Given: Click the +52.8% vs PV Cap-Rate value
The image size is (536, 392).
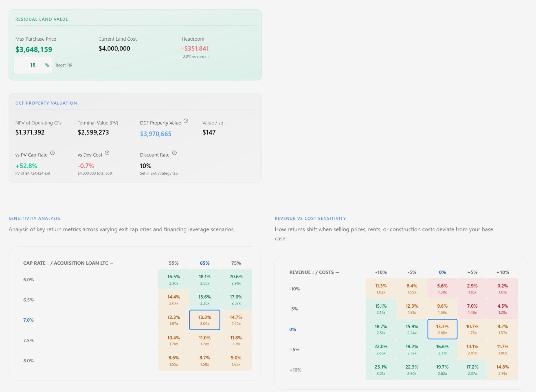Looking at the screenshot, I should click(x=26, y=166).
